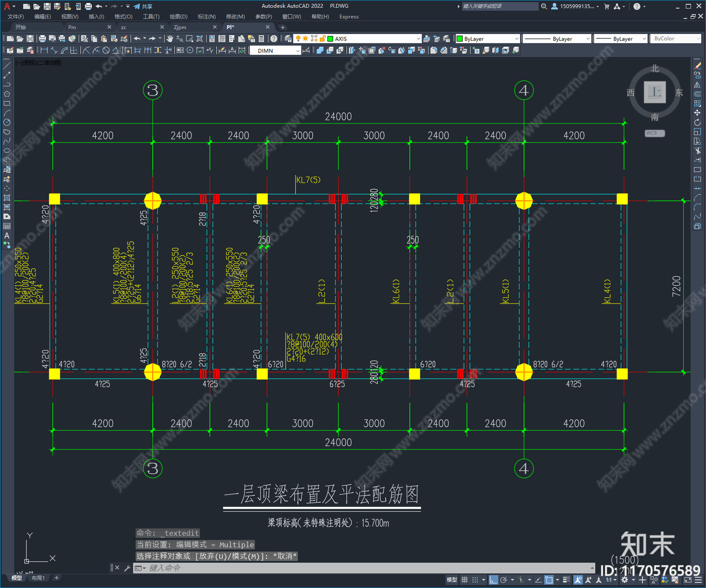This screenshot has height=588, width=706.
Task: Toggle Object Snap Tracking in status bar
Action: [538, 580]
